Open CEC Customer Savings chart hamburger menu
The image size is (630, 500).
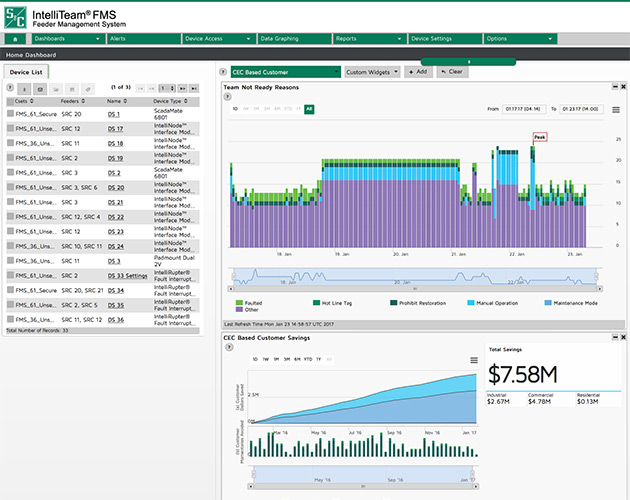pyautogui.click(x=473, y=360)
